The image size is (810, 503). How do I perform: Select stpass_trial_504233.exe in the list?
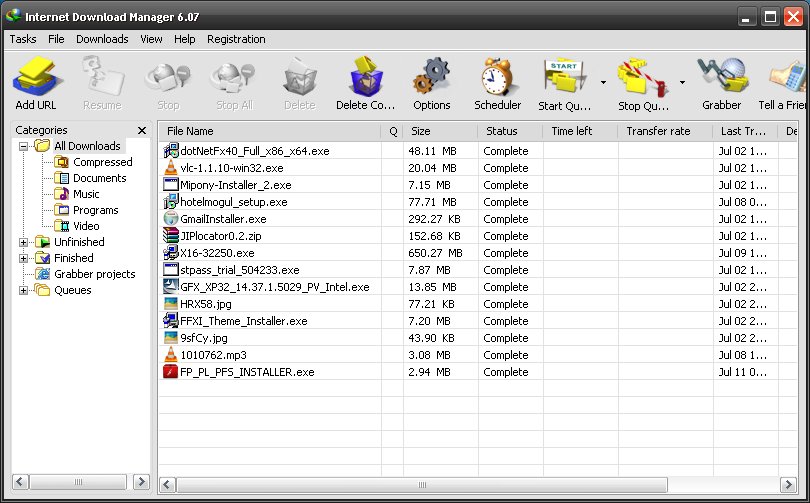240,270
